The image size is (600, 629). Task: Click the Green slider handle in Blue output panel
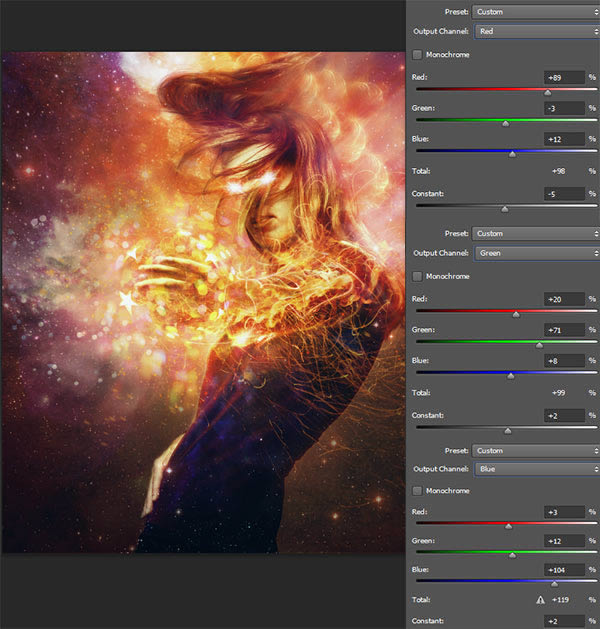tap(512, 556)
